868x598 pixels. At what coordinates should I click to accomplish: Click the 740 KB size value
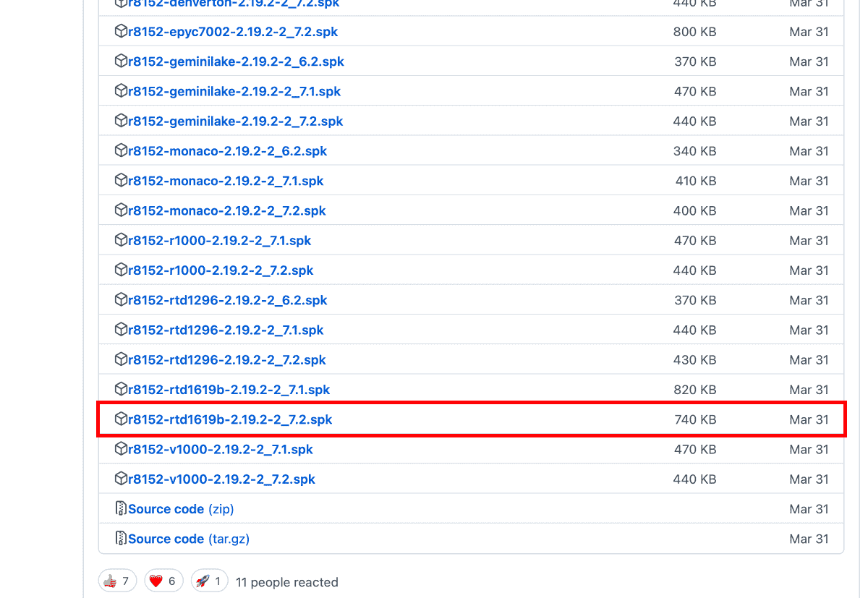(x=695, y=419)
